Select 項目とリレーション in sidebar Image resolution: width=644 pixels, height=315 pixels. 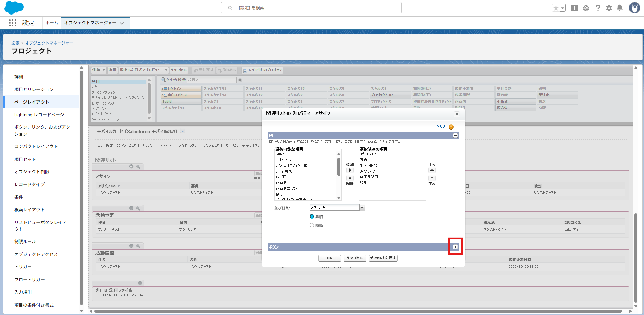click(34, 89)
